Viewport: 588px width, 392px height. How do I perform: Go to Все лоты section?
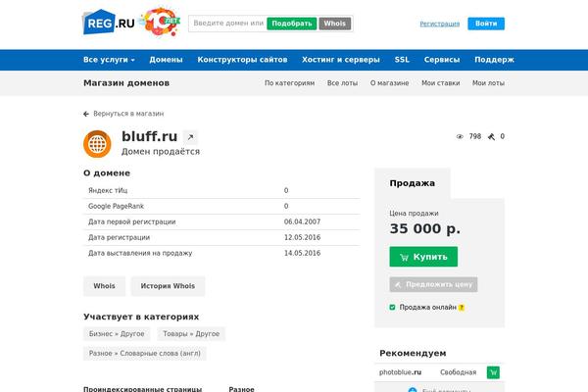coord(342,83)
